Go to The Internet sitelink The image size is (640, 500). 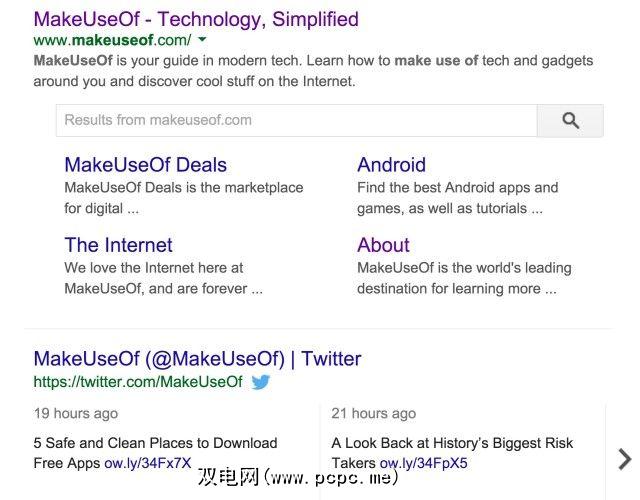click(118, 245)
